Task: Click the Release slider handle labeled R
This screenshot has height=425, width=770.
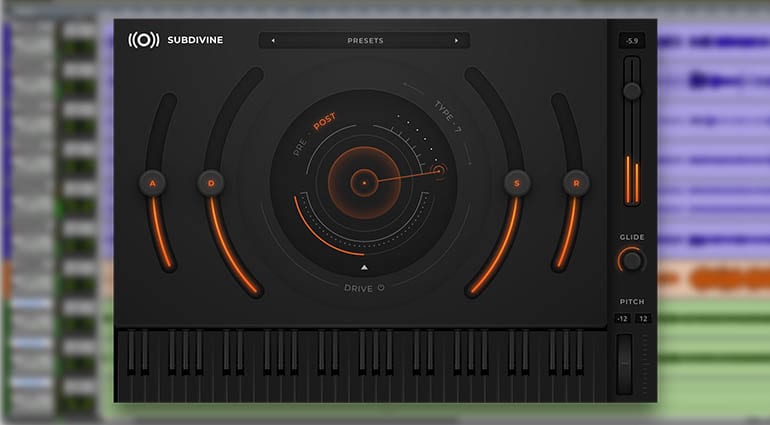Action: click(576, 184)
